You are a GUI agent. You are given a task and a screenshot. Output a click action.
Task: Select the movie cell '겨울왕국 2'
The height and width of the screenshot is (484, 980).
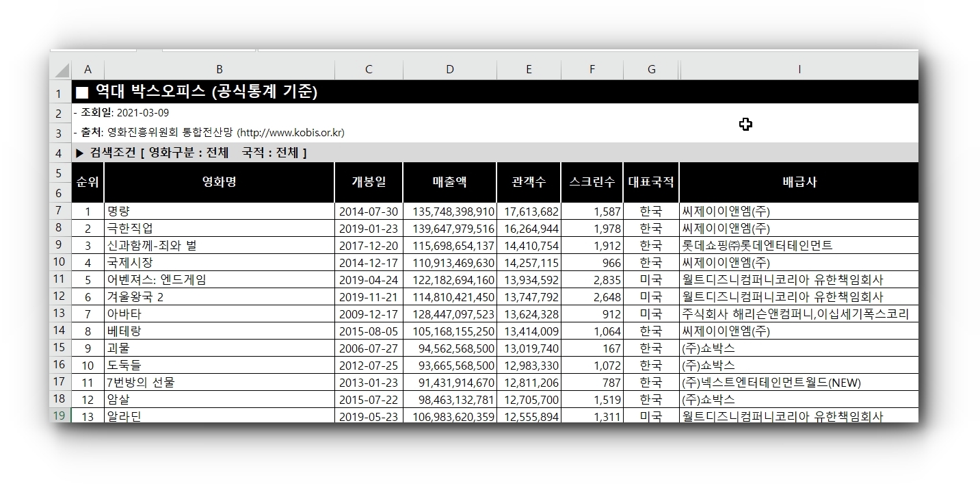click(x=220, y=296)
